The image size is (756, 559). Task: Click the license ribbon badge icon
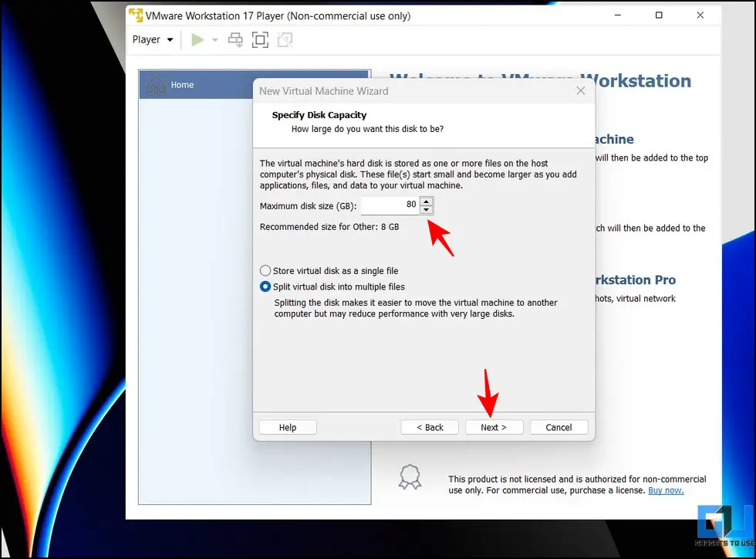410,477
